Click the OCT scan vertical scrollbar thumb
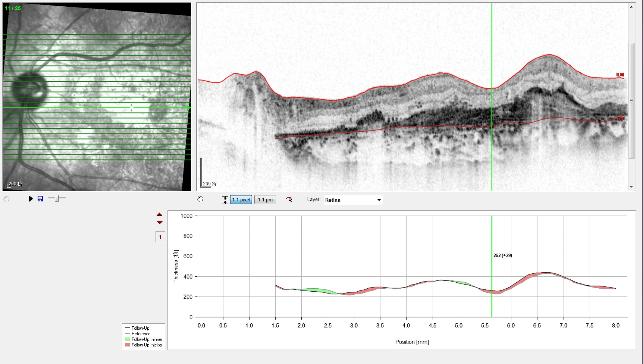The image size is (643, 364). 631,101
